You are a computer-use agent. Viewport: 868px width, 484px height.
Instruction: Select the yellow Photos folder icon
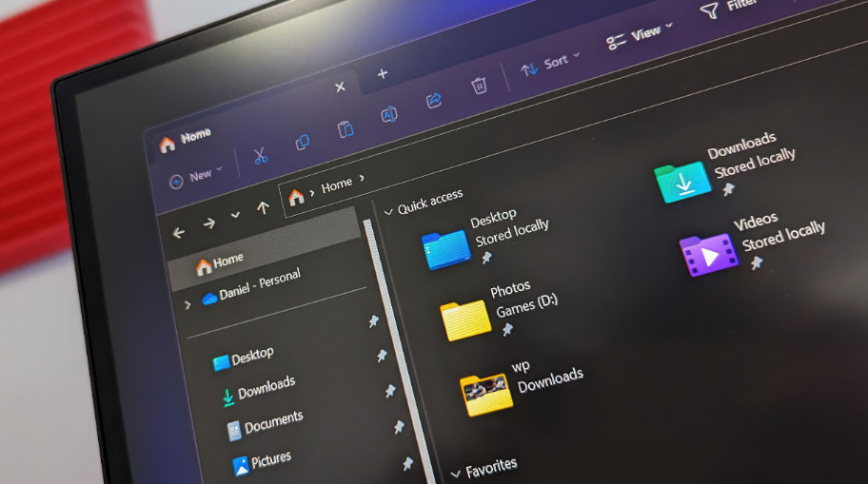(465, 320)
